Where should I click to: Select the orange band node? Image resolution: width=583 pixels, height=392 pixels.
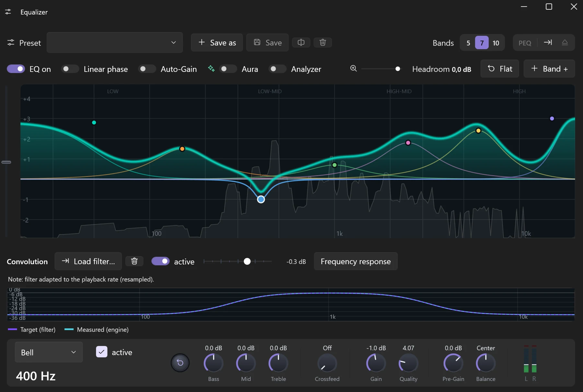[x=182, y=149]
